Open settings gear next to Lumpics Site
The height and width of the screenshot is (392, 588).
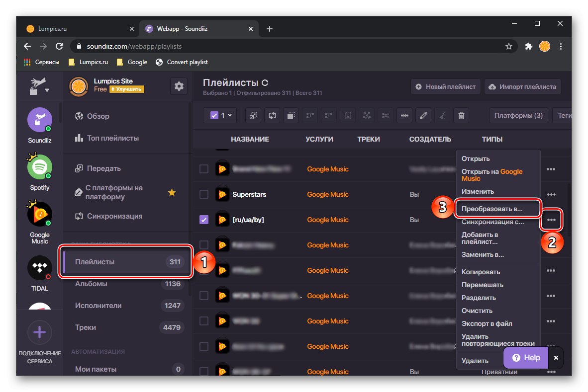tap(179, 86)
